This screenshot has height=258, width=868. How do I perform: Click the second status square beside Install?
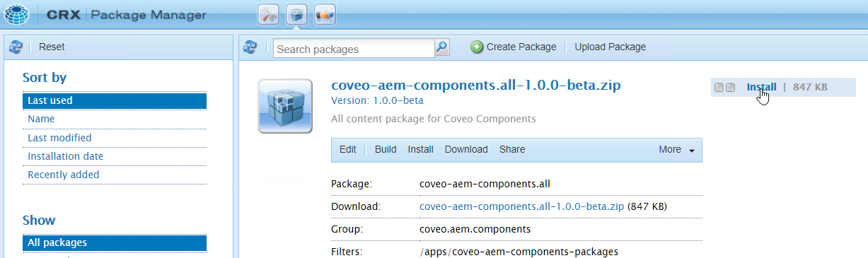click(x=731, y=88)
